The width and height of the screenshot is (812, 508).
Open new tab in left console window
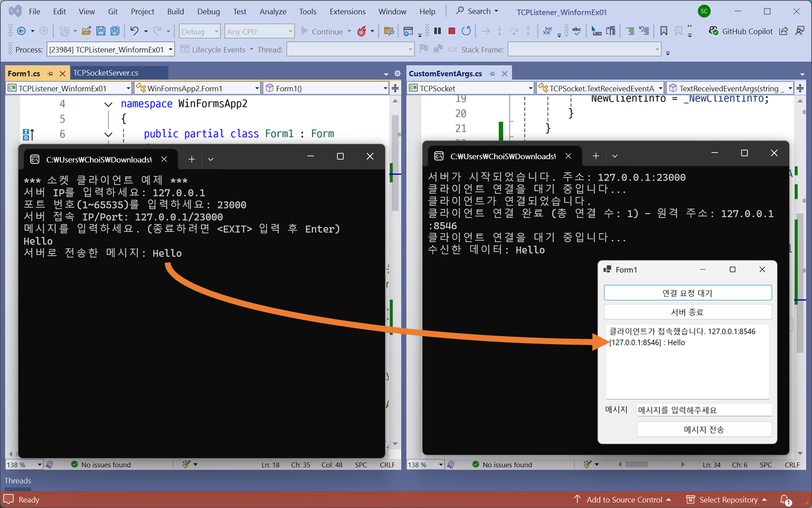tap(191, 159)
